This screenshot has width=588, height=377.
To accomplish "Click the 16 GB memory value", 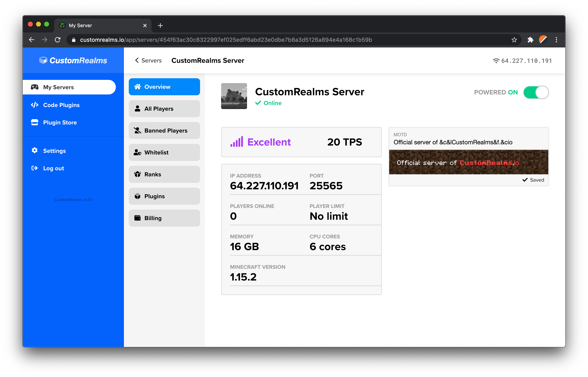I will click(x=244, y=246).
